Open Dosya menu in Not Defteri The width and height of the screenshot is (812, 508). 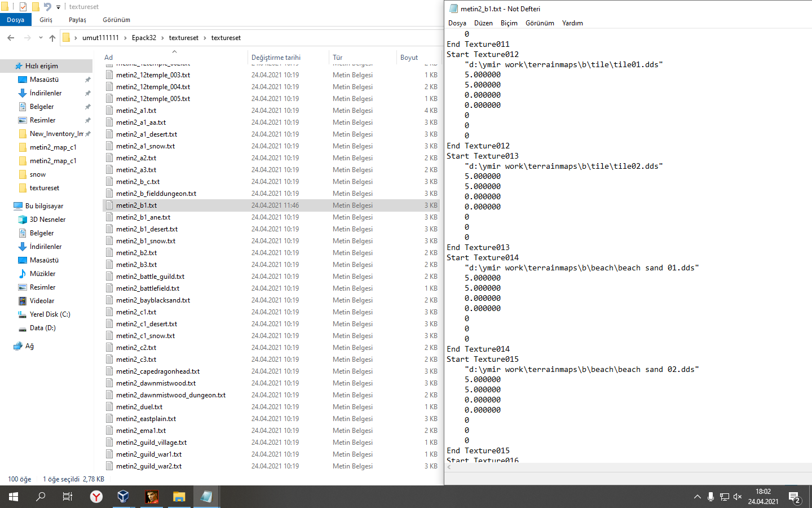457,23
